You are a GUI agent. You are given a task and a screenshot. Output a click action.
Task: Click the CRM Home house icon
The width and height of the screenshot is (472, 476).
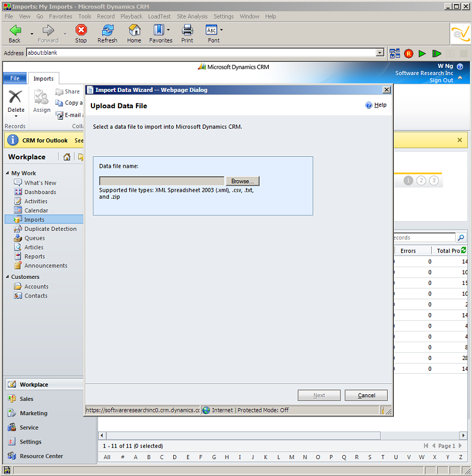pyautogui.click(x=67, y=157)
